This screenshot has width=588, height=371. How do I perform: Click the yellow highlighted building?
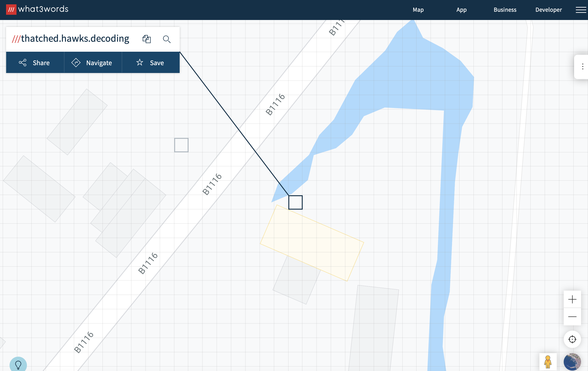pyautogui.click(x=312, y=243)
